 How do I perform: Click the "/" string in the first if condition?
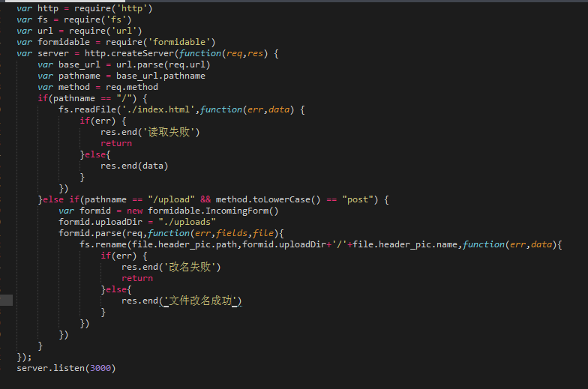124,98
